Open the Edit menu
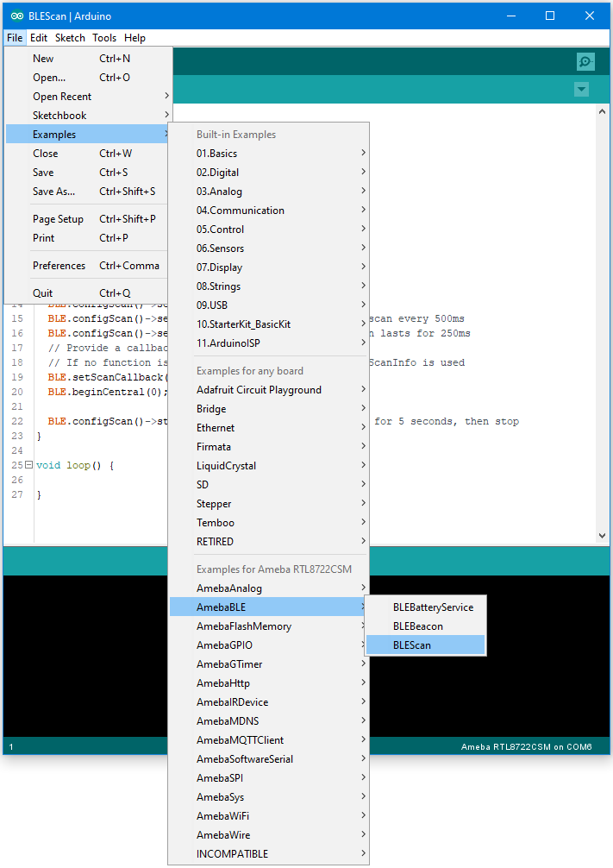Viewport: 613px width, 868px height. click(39, 38)
